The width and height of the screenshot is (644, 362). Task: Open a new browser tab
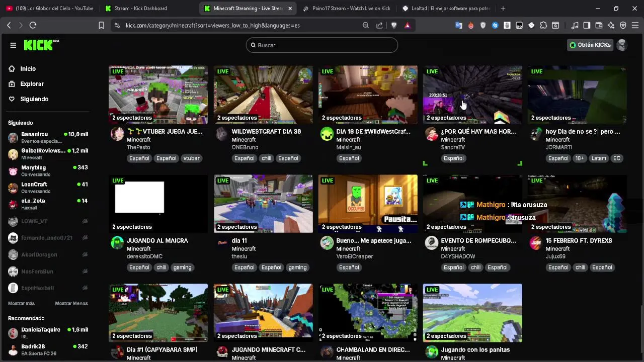pyautogui.click(x=503, y=9)
